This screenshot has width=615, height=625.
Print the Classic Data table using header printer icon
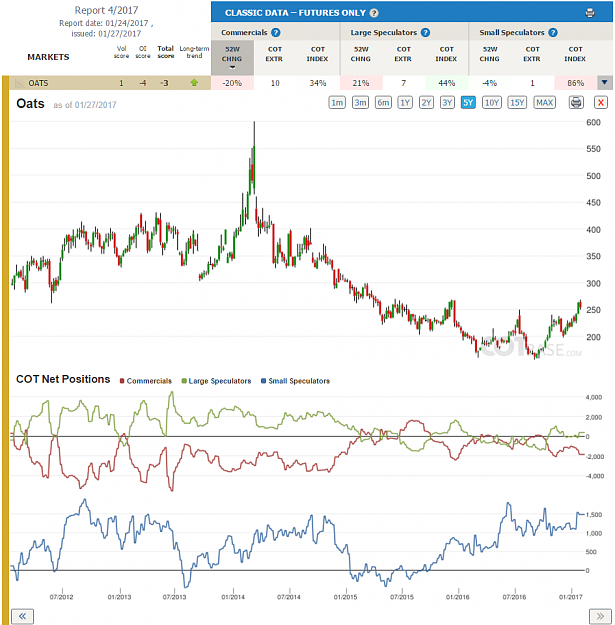590,13
